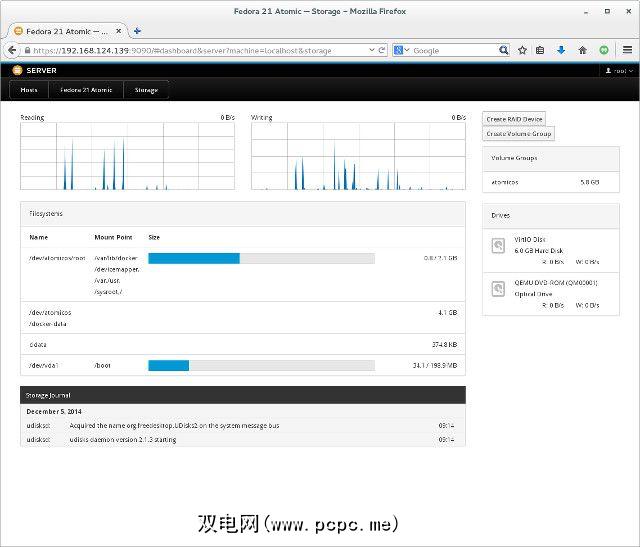
Task: Open the root user dropdown menu
Action: point(614,71)
